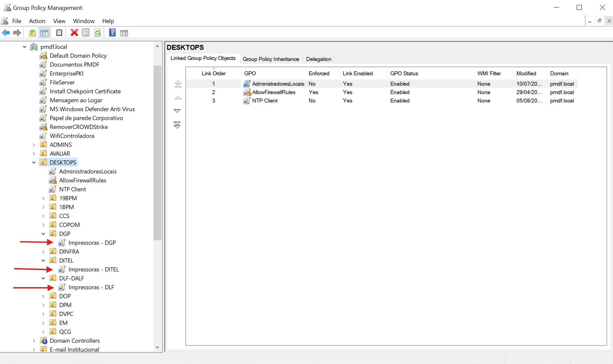Open the Action menu
The width and height of the screenshot is (613, 364).
coord(37,21)
